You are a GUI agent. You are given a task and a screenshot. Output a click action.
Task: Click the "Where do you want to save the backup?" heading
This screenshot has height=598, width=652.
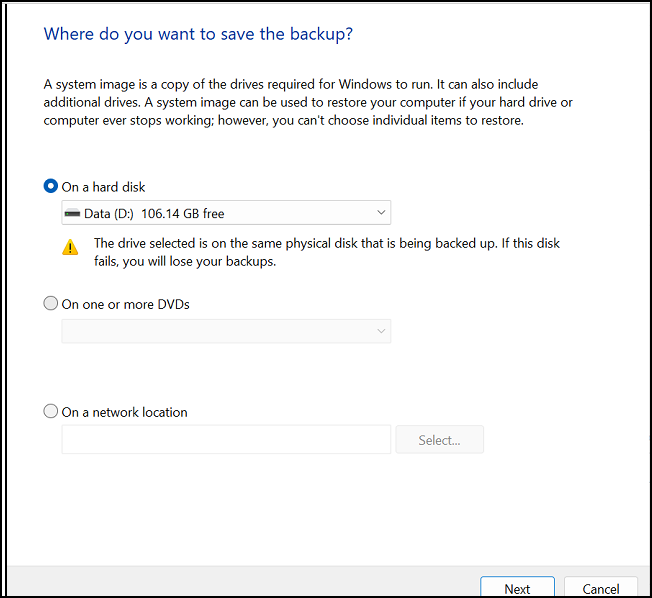tap(198, 35)
